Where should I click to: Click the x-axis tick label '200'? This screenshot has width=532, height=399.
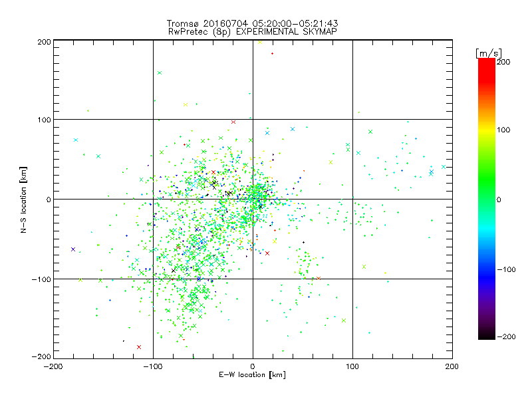coord(452,367)
